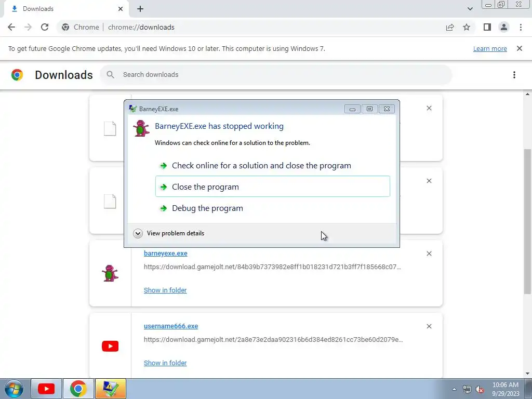Viewport: 532px width, 399px height.
Task: Expand View problem details
Action: click(169, 233)
